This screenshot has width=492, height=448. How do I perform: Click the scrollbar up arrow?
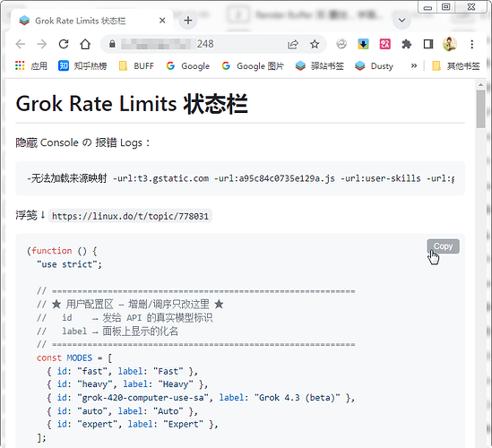click(480, 85)
